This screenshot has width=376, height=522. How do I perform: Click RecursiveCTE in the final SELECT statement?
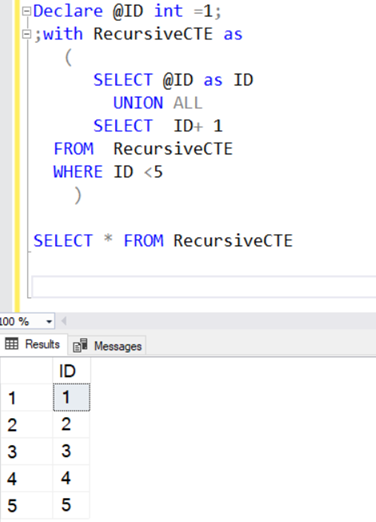[233, 241]
